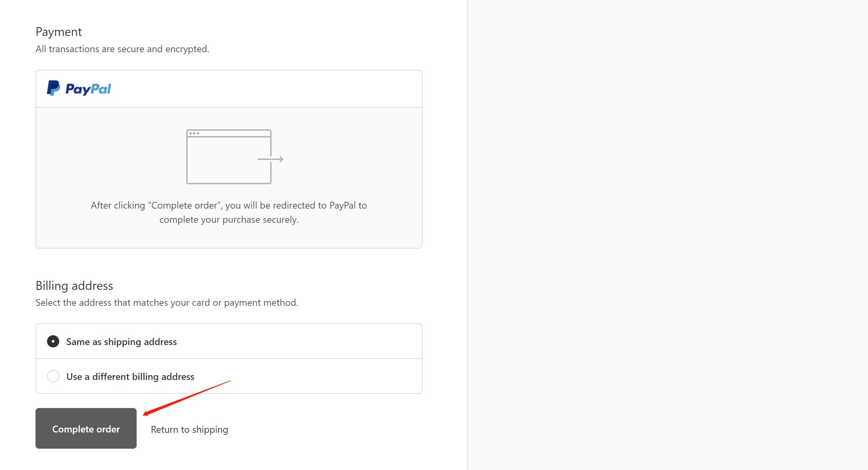Click the Billing address section heading
This screenshot has height=470, width=868.
[74, 286]
